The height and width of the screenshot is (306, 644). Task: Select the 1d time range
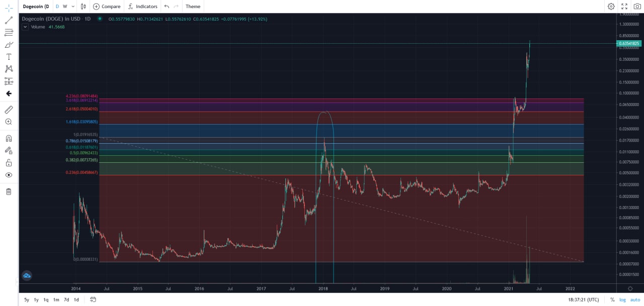[76, 299]
